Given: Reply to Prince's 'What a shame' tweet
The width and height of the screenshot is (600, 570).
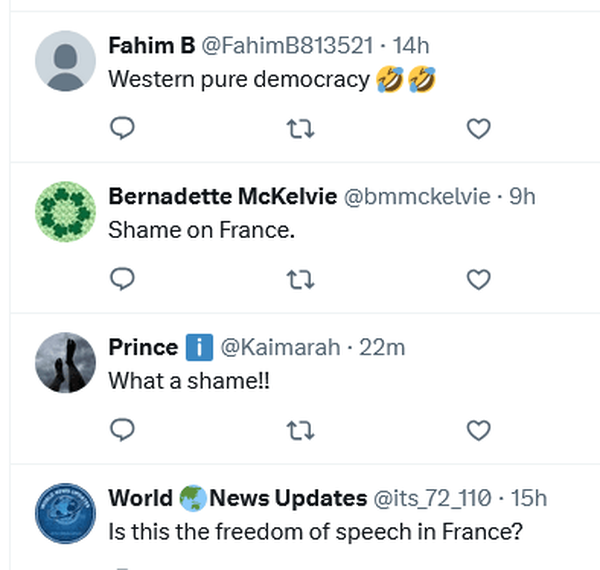Looking at the screenshot, I should pyautogui.click(x=122, y=430).
